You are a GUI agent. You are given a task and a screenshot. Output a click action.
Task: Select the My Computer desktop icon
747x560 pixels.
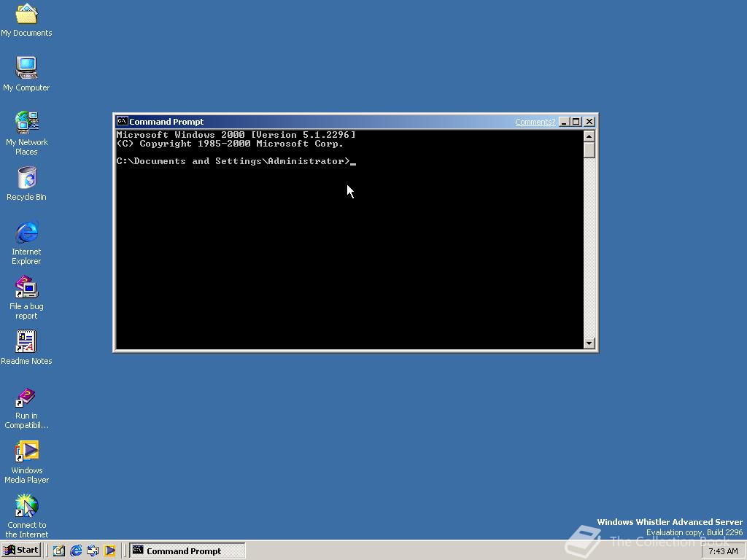click(26, 74)
